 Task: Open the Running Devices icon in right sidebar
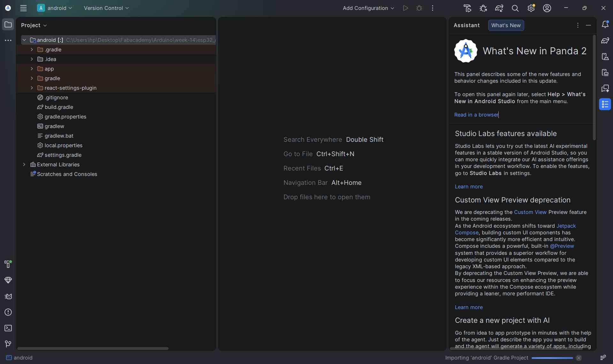605,72
